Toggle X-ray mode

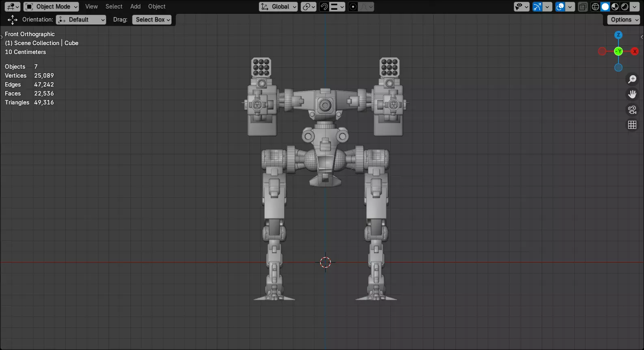(583, 7)
